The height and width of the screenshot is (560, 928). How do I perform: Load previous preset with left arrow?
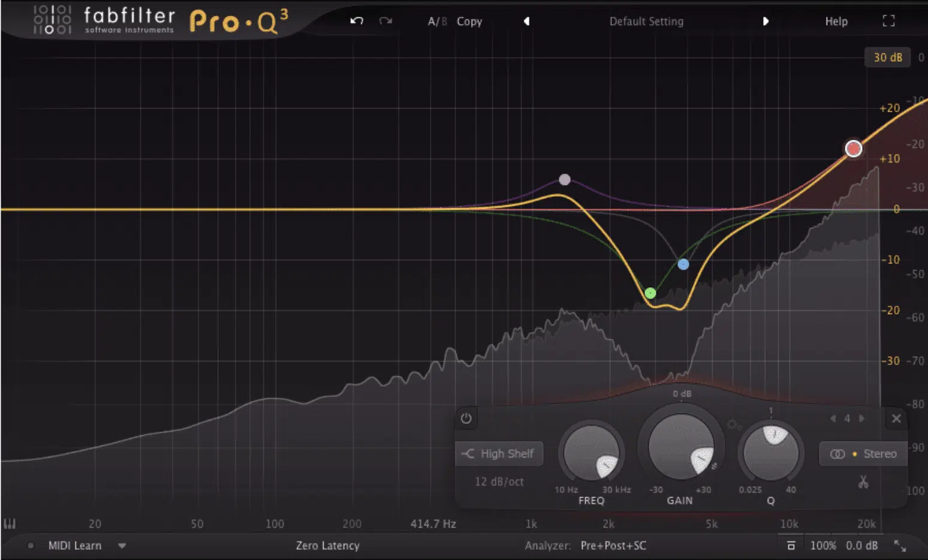coord(526,21)
